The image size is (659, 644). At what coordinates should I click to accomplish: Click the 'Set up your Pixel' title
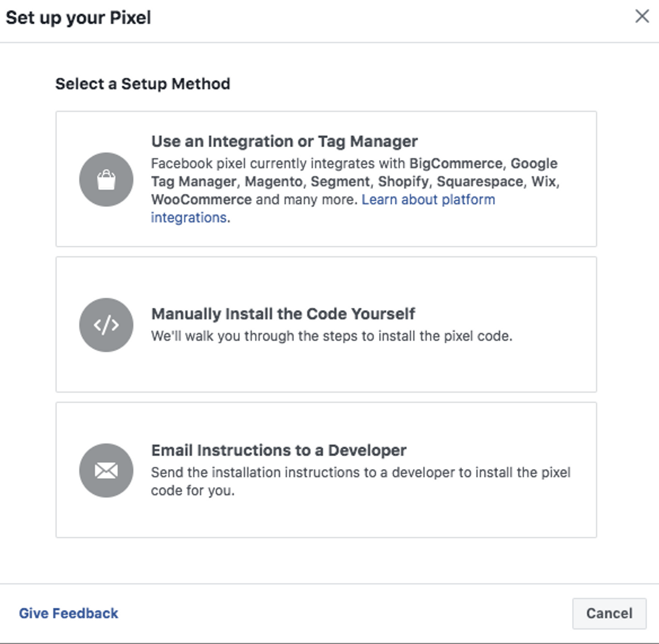[x=78, y=18]
